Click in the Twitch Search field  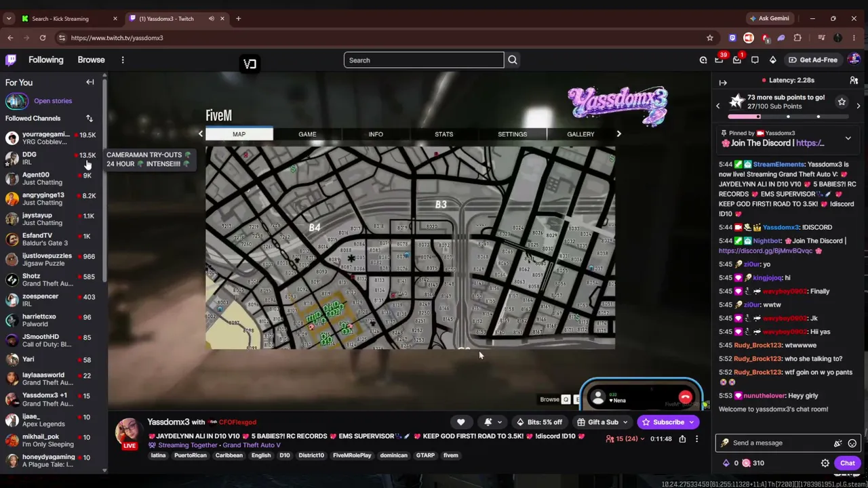tap(424, 60)
